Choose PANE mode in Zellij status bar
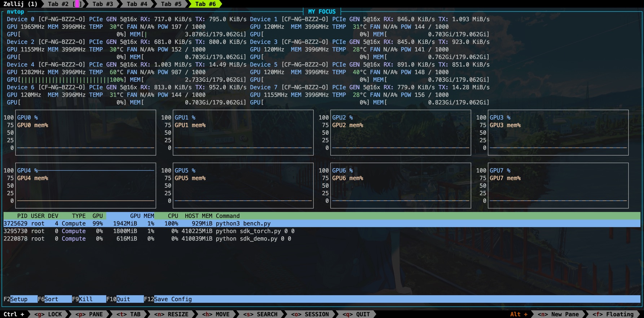This screenshot has width=644, height=318. coord(89,314)
